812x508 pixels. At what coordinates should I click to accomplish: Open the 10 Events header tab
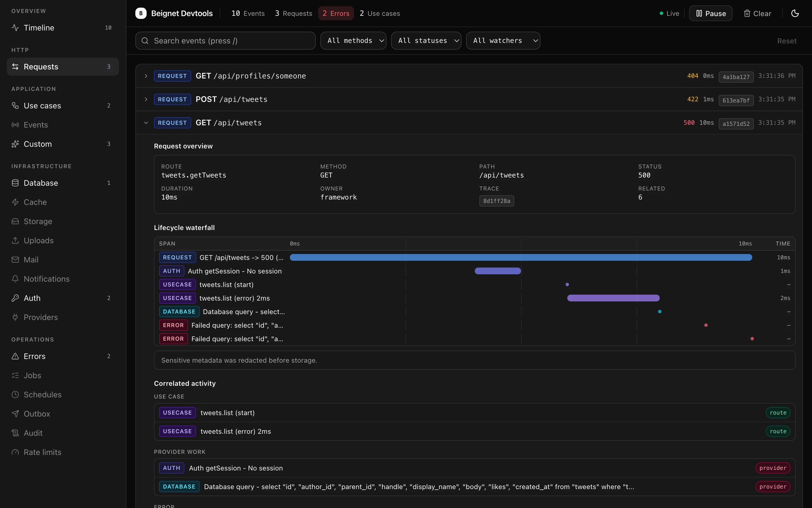248,14
